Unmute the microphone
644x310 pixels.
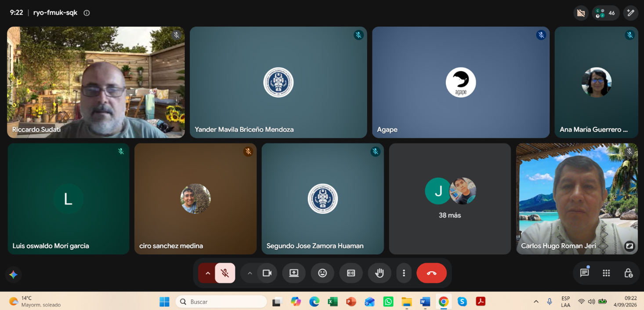(225, 273)
